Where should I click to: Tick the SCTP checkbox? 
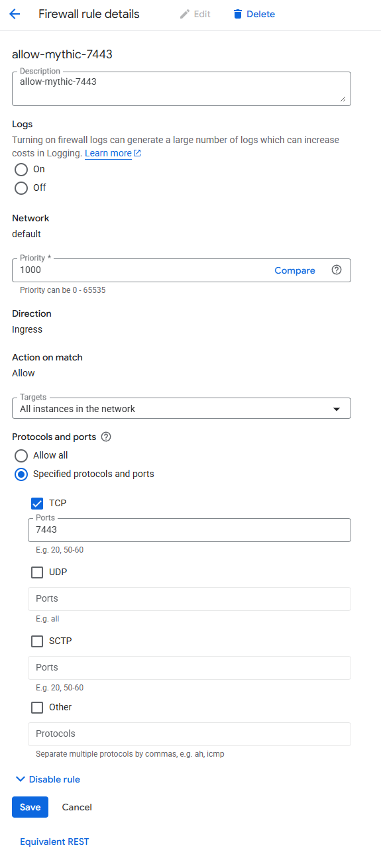[x=37, y=641]
